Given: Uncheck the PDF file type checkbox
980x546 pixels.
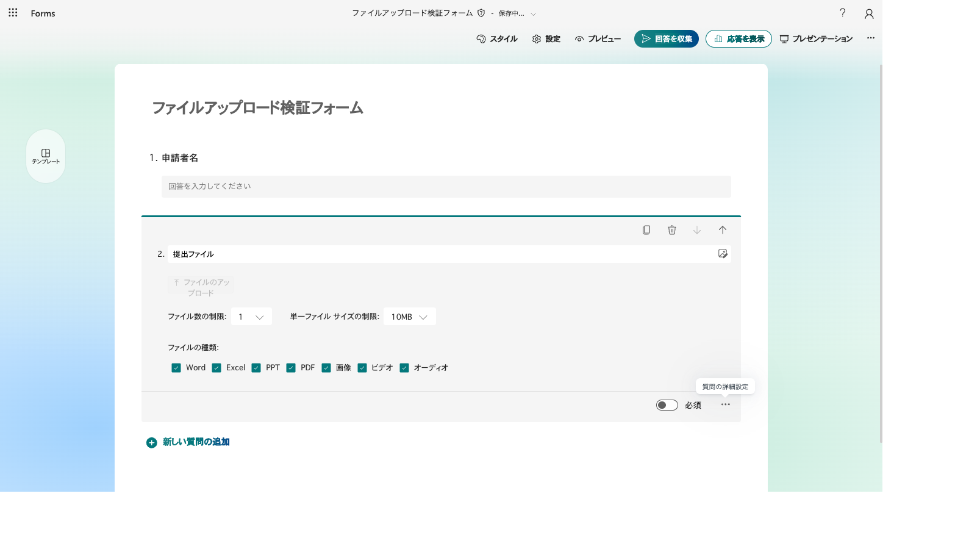Looking at the screenshot, I should coord(291,368).
